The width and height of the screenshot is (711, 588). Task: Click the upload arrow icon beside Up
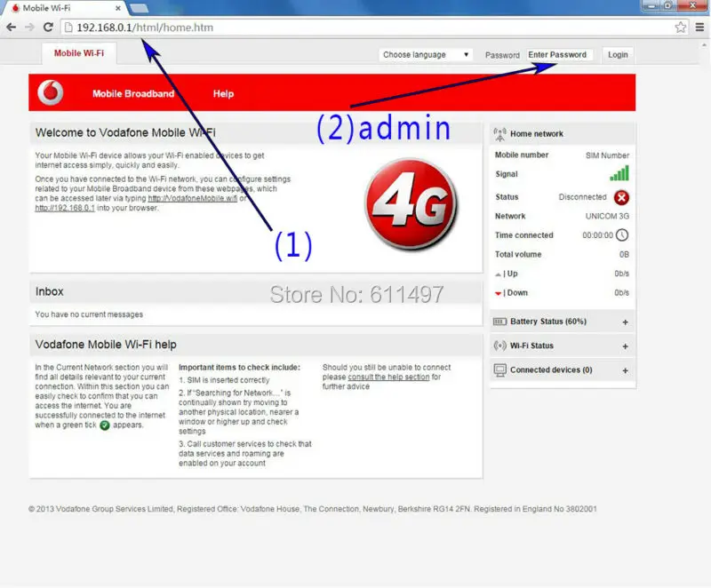tap(499, 274)
